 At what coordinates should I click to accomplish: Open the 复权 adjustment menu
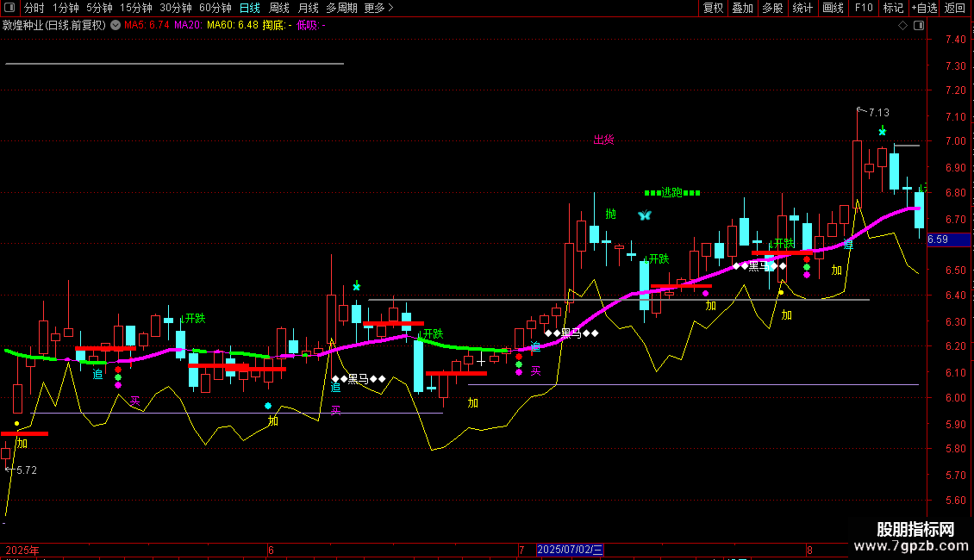tap(713, 8)
